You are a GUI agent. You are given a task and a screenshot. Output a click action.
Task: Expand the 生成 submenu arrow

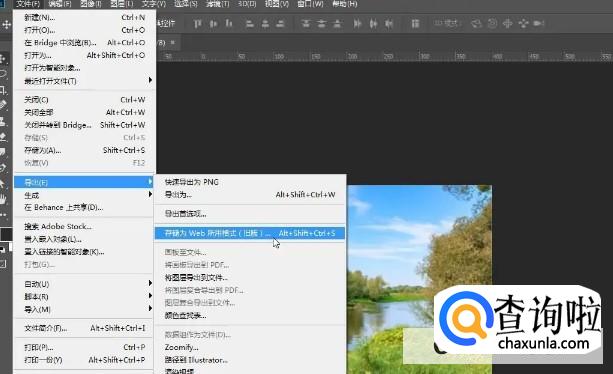click(150, 195)
